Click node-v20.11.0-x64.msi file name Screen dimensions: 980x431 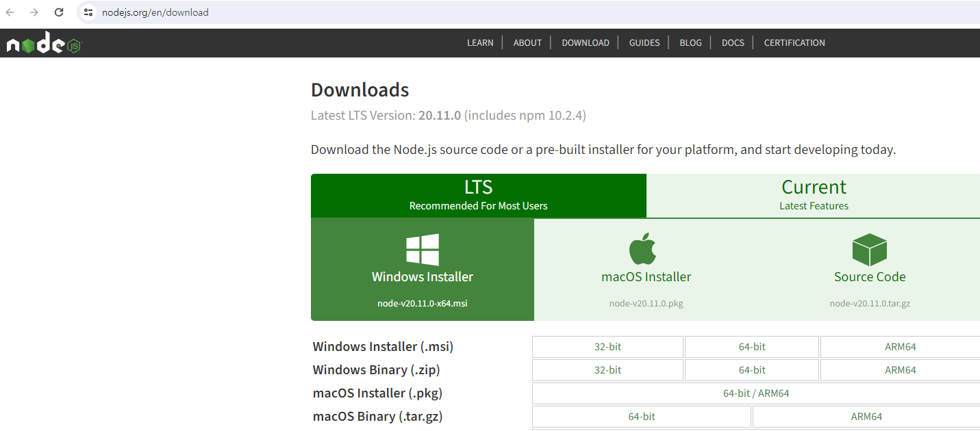(x=423, y=303)
